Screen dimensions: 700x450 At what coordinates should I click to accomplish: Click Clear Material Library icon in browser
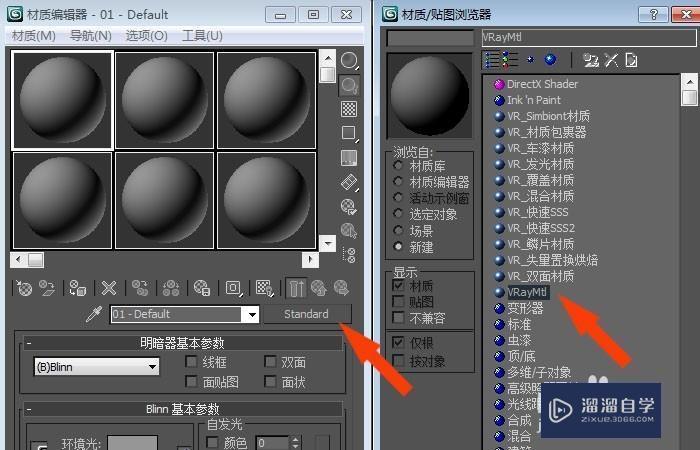631,60
